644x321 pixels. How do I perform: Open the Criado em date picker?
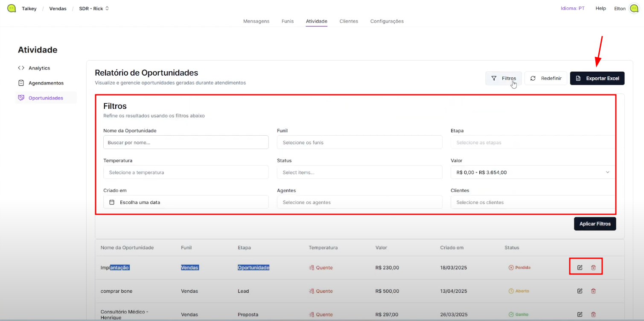point(186,202)
